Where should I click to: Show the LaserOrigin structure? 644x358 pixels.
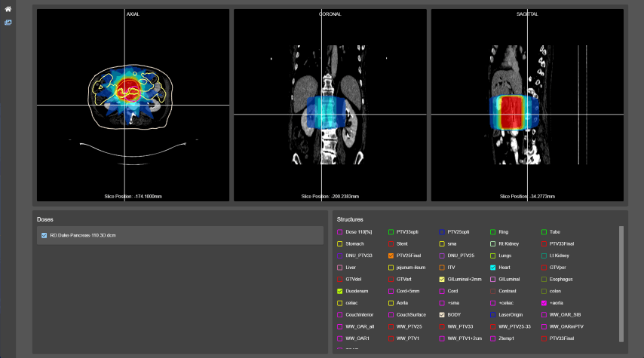pos(493,314)
